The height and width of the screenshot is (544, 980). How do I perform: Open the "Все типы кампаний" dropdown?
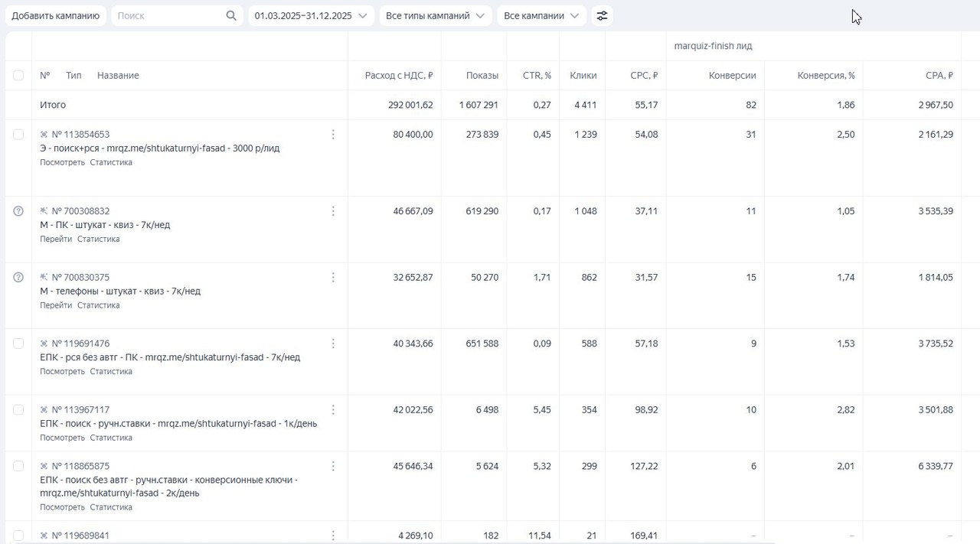coord(435,15)
